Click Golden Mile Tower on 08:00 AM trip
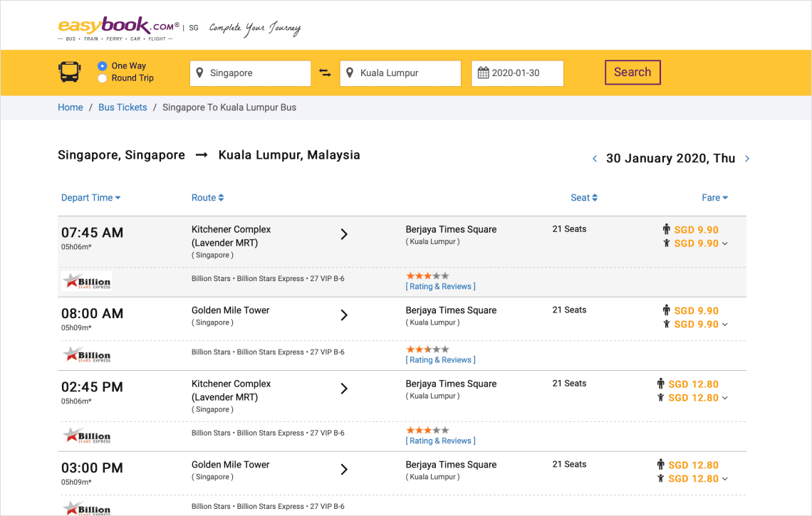 coord(231,310)
